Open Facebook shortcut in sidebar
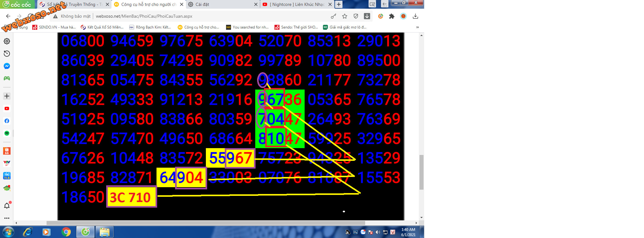Image resolution: width=644 pixels, height=238 pixels. (7, 121)
